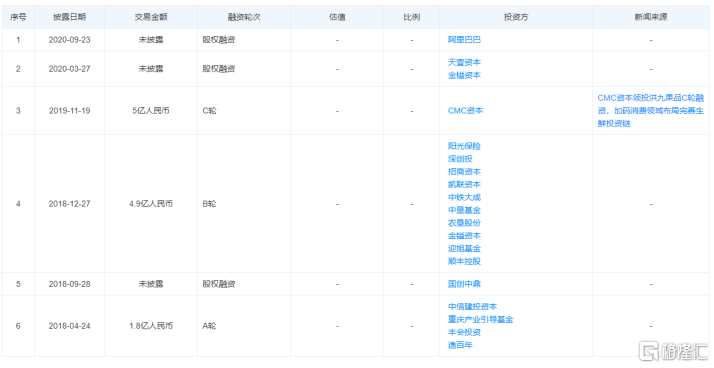The width and height of the screenshot is (714, 368).
Task: Click the 中信建投资本 investor link
Action: [x=472, y=307]
